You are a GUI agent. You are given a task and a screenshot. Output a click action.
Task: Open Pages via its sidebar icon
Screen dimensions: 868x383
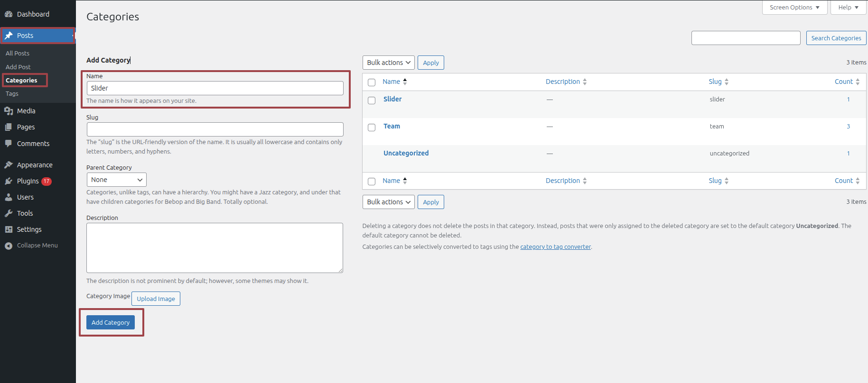pyautogui.click(x=9, y=127)
